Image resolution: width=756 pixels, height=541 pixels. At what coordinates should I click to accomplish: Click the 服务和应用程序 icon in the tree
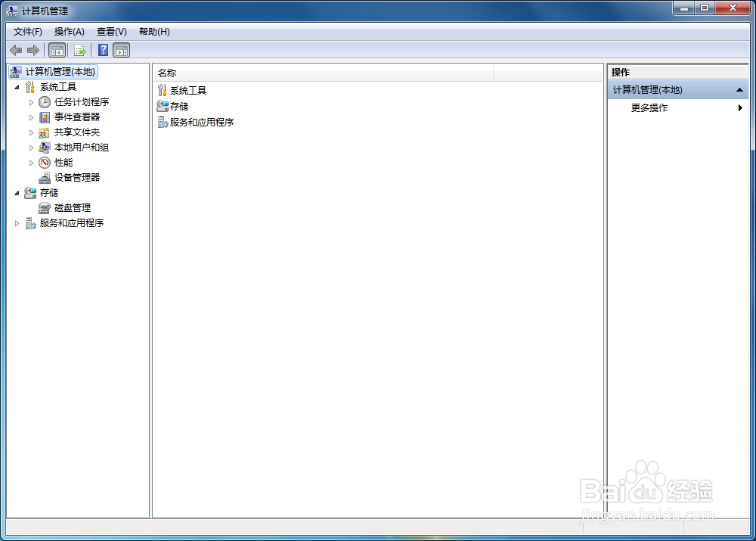(x=30, y=223)
